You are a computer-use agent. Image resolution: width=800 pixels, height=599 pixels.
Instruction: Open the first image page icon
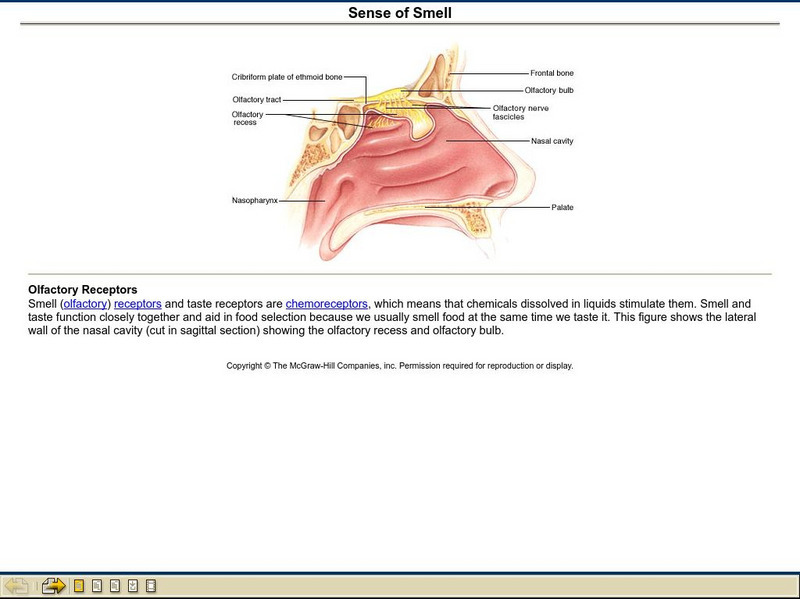pyautogui.click(x=98, y=585)
